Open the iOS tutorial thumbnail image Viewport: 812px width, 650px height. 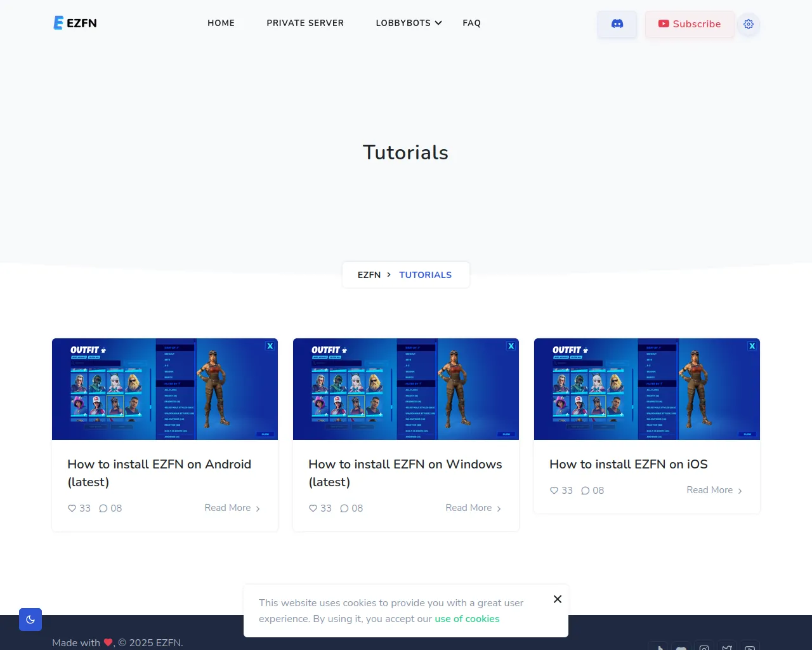click(x=647, y=389)
